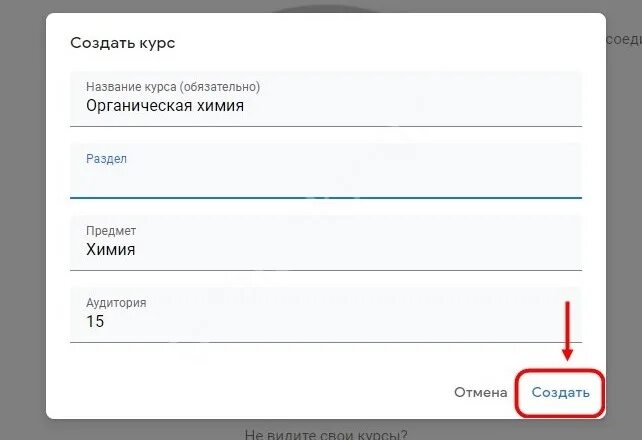Click the Создать button
Image resolution: width=642 pixels, height=440 pixels.
[560, 393]
